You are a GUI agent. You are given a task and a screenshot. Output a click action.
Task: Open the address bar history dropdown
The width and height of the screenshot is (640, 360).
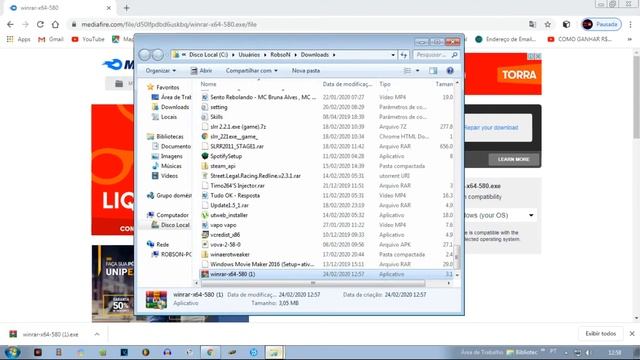tap(393, 55)
